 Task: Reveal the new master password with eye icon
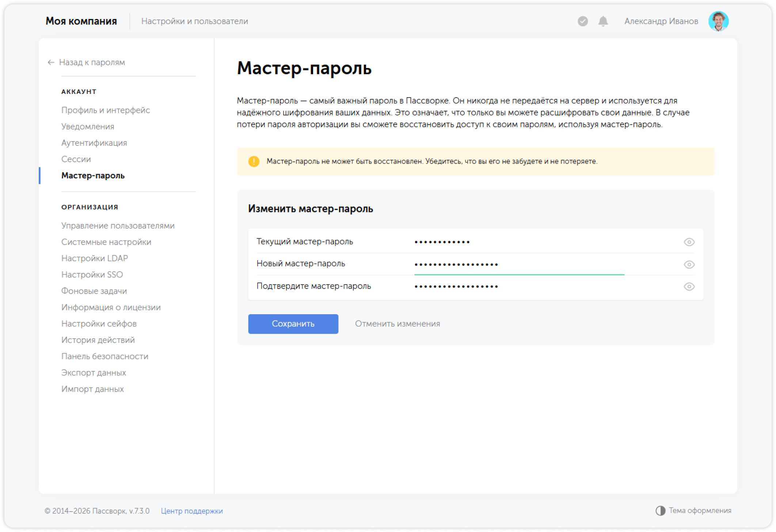click(x=689, y=264)
